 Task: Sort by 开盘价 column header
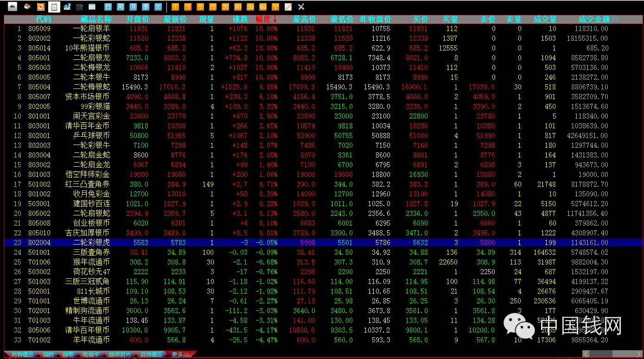(138, 19)
